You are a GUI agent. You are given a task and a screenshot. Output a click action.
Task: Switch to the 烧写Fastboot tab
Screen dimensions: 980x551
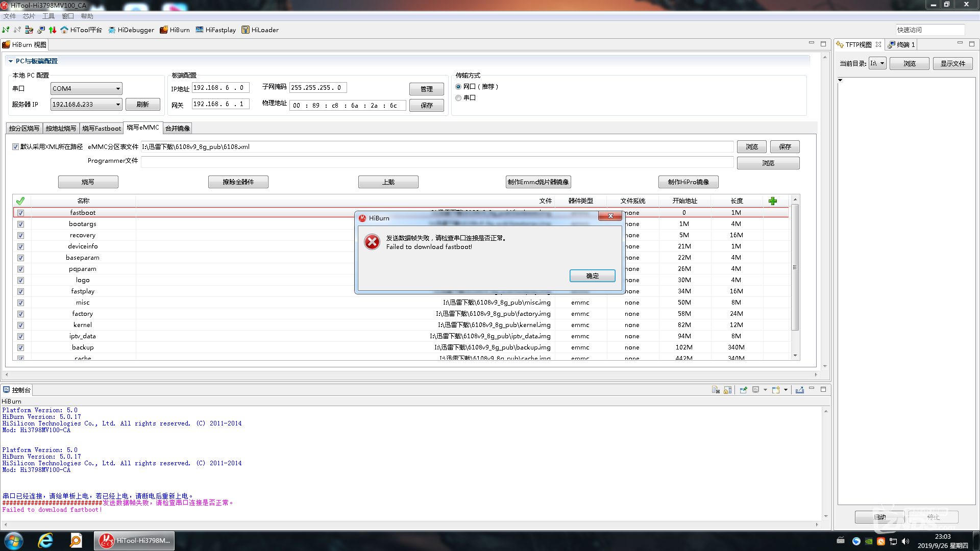(x=102, y=128)
